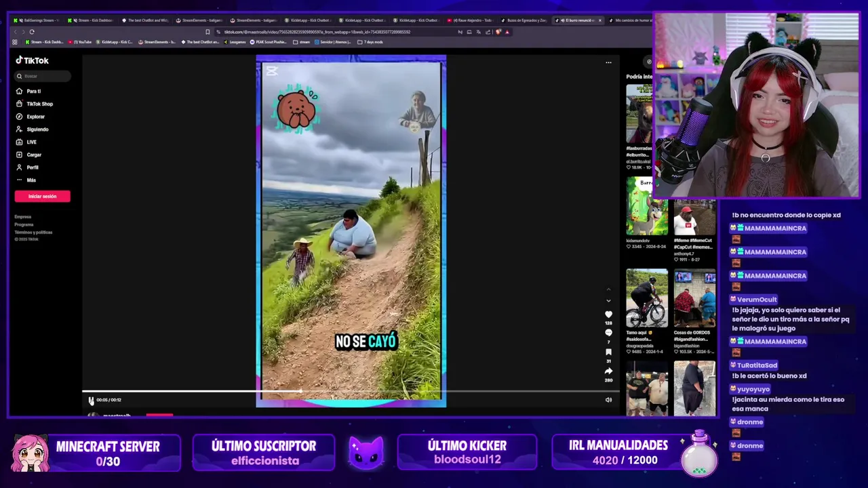Click the TikTok logo
Image resolution: width=868 pixels, height=488 pixels.
click(32, 60)
